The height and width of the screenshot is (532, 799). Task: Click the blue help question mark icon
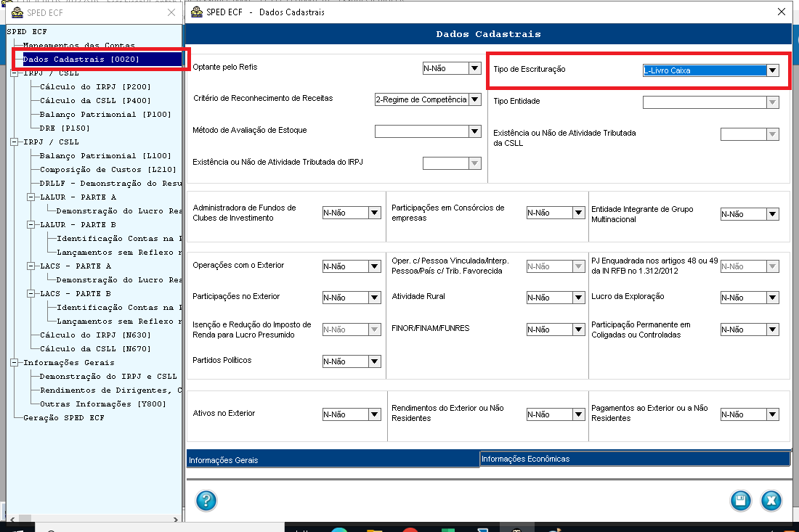click(206, 501)
